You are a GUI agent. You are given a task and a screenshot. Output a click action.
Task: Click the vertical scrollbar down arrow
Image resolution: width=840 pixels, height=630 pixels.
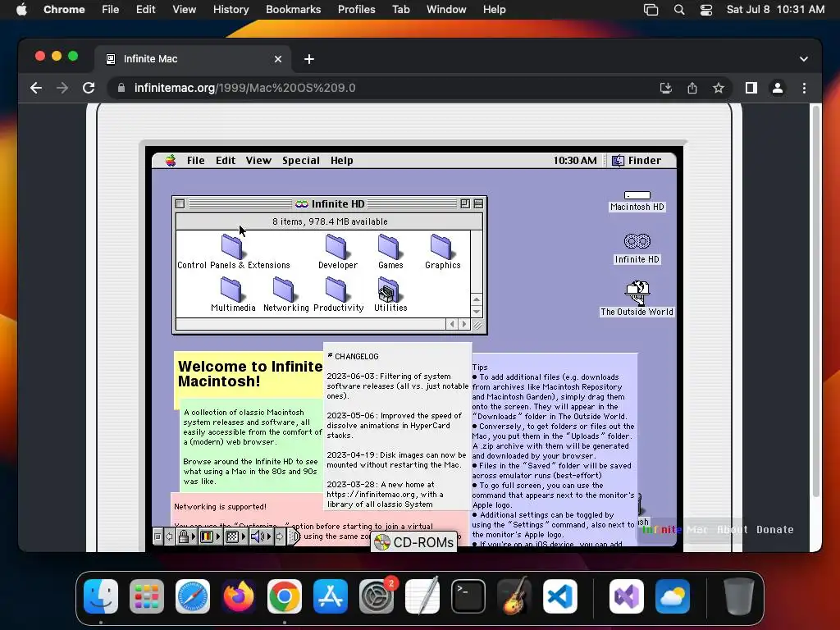(477, 311)
